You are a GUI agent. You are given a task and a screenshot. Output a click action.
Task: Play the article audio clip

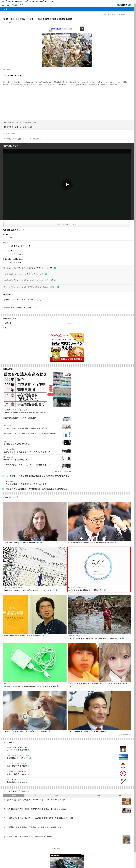coord(67,184)
